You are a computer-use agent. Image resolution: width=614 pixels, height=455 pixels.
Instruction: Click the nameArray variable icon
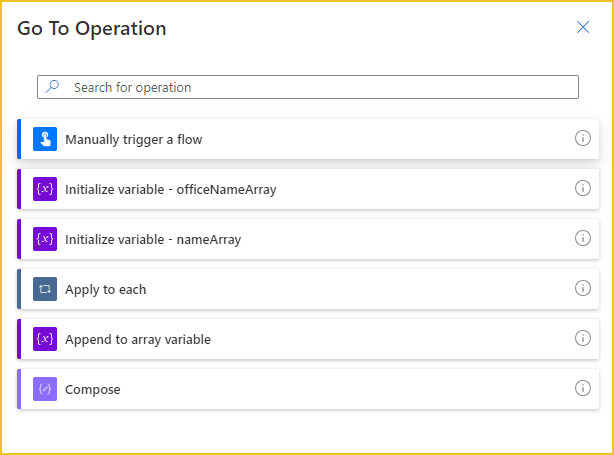pos(45,239)
